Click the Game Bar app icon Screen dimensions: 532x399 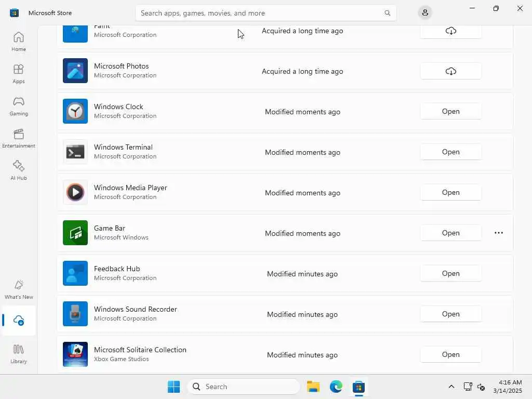tap(75, 233)
